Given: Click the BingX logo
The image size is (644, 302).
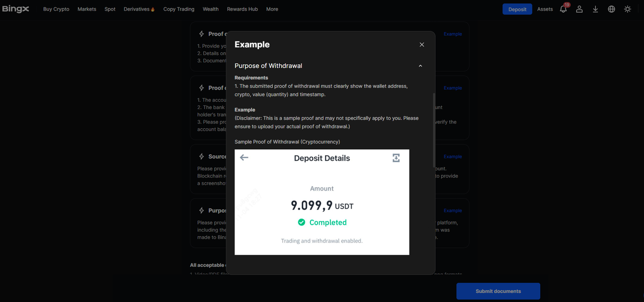Looking at the screenshot, I should pos(16,9).
